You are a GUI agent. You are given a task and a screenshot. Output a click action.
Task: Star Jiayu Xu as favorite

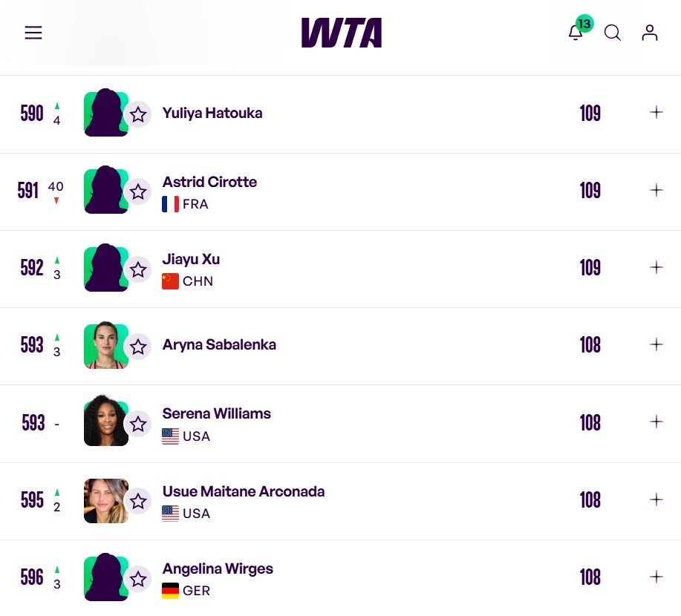pyautogui.click(x=138, y=269)
